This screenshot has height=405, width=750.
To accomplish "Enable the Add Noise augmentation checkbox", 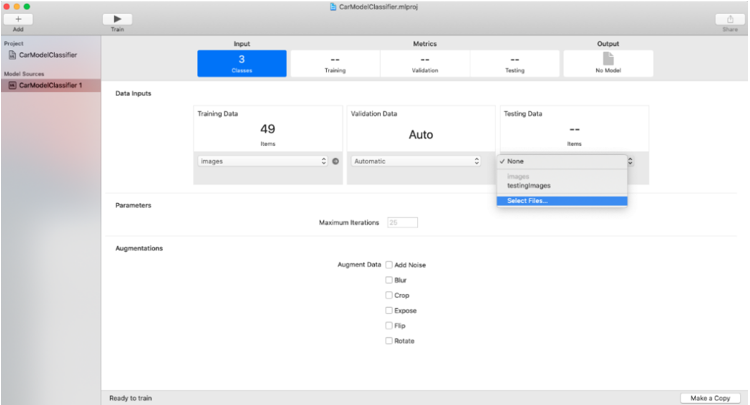I will (389, 265).
